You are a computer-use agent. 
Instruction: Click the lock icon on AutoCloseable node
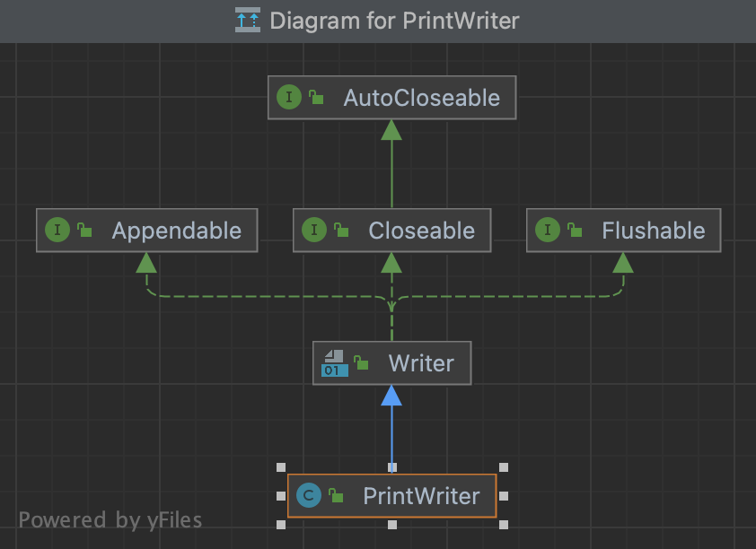[x=316, y=98]
